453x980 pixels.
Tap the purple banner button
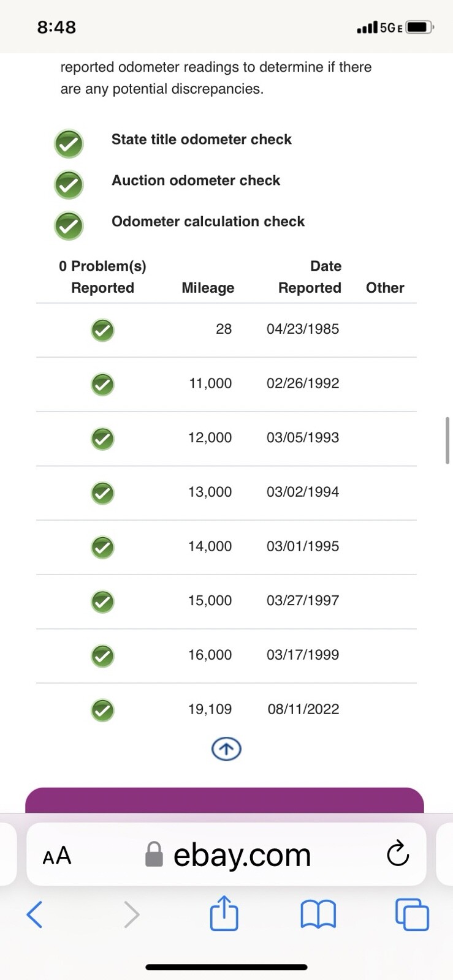pos(224,800)
